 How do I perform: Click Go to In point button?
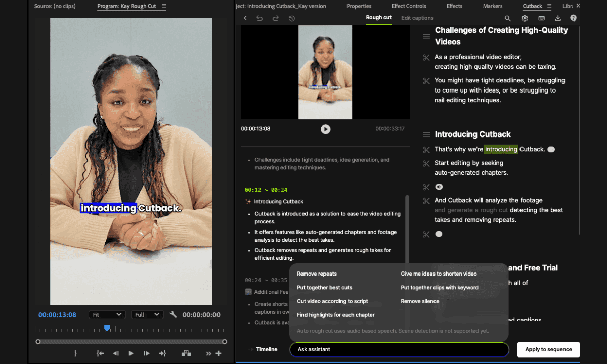(100, 354)
